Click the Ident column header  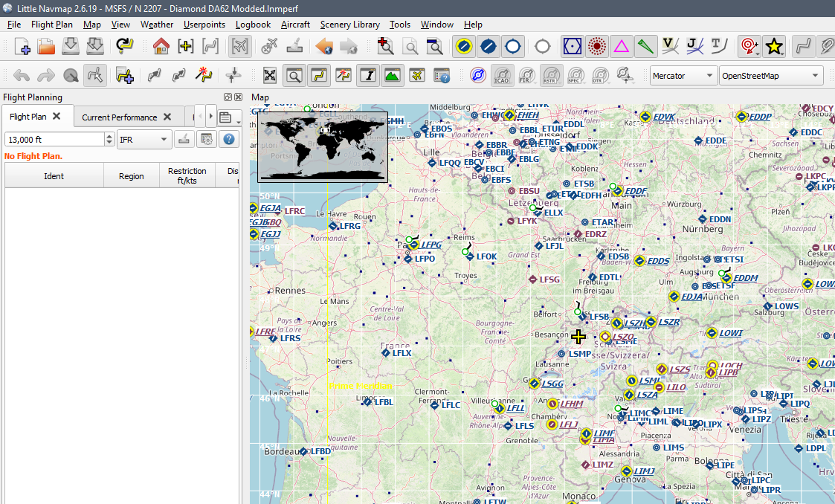54,175
